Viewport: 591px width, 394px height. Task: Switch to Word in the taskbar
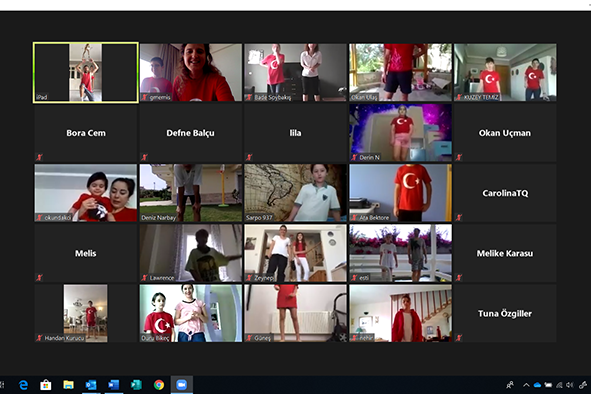[x=113, y=385]
